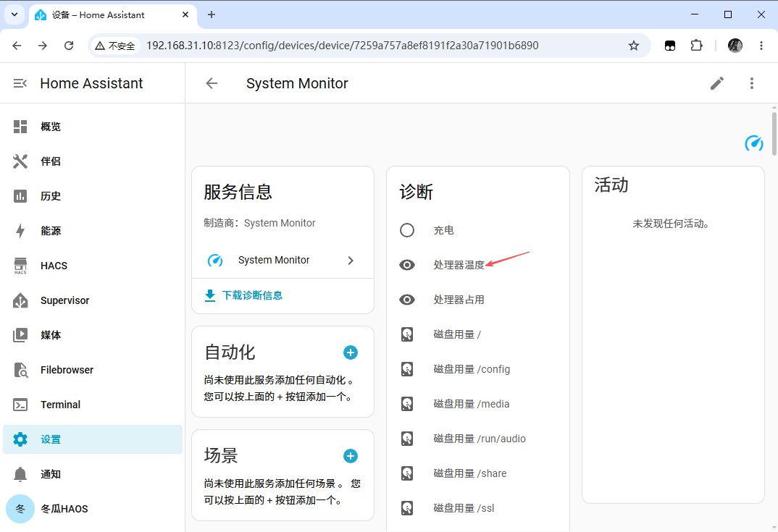The width and height of the screenshot is (778, 532).
Task: Bookmark this page with the star icon
Action: click(634, 46)
